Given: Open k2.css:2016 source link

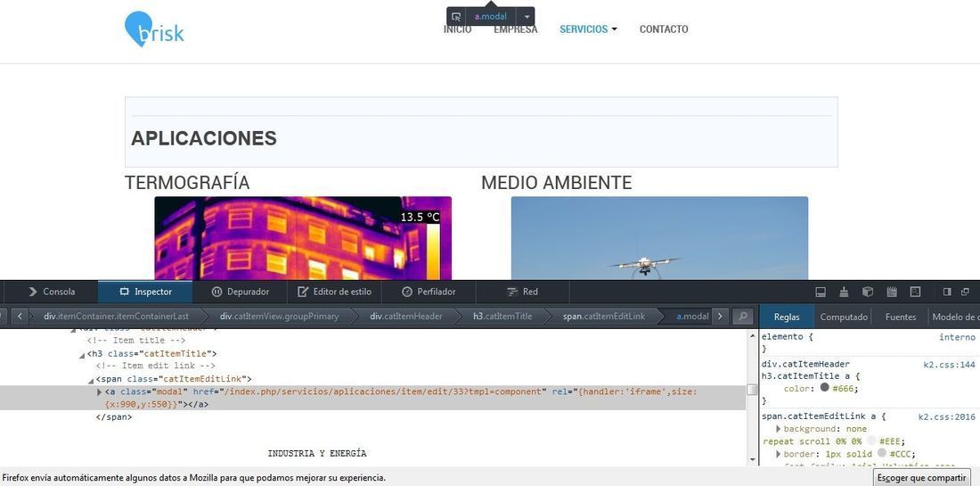Looking at the screenshot, I should click(946, 416).
